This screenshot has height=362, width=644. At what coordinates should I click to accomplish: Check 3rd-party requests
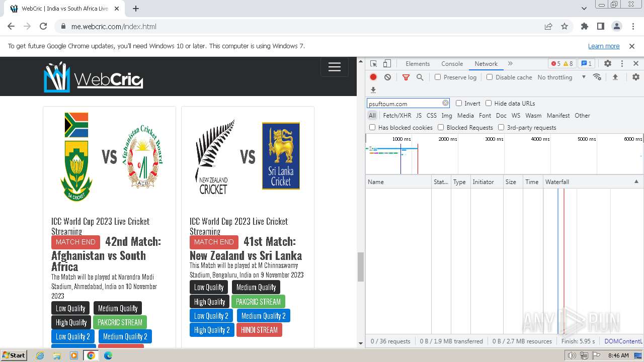501,127
